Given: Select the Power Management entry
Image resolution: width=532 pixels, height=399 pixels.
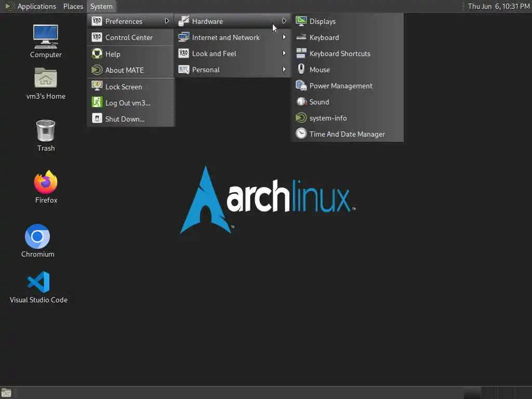Looking at the screenshot, I should click(x=348, y=86).
